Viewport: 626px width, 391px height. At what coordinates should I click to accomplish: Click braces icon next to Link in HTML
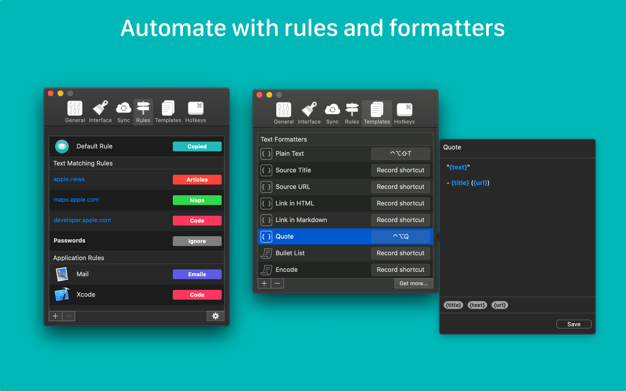pyautogui.click(x=266, y=203)
